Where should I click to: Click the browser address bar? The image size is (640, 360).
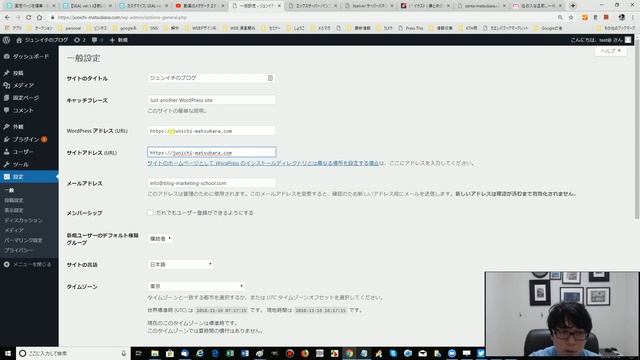pos(302,18)
